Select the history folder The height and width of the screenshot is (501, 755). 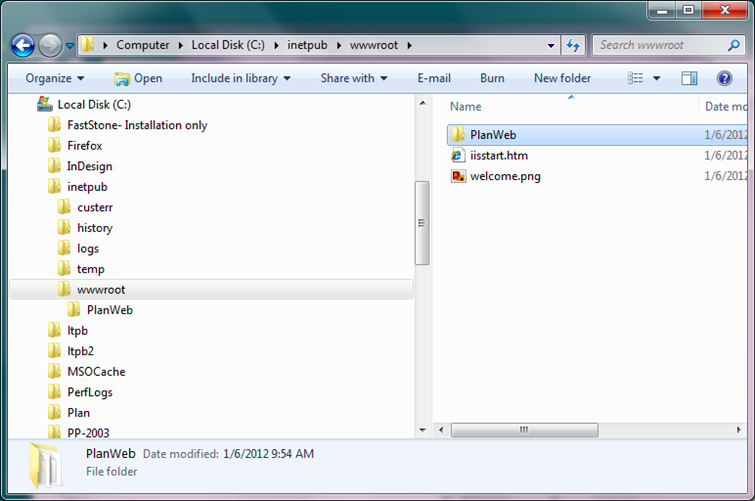95,228
